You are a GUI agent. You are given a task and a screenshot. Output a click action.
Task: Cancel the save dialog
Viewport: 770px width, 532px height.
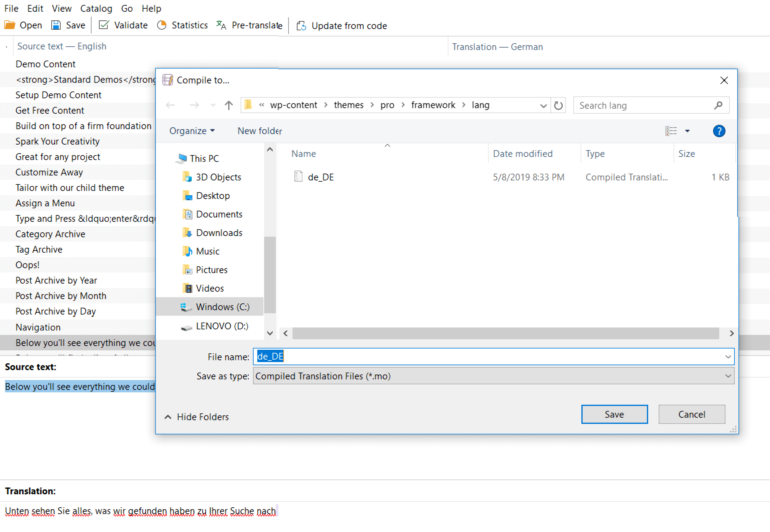coord(691,414)
